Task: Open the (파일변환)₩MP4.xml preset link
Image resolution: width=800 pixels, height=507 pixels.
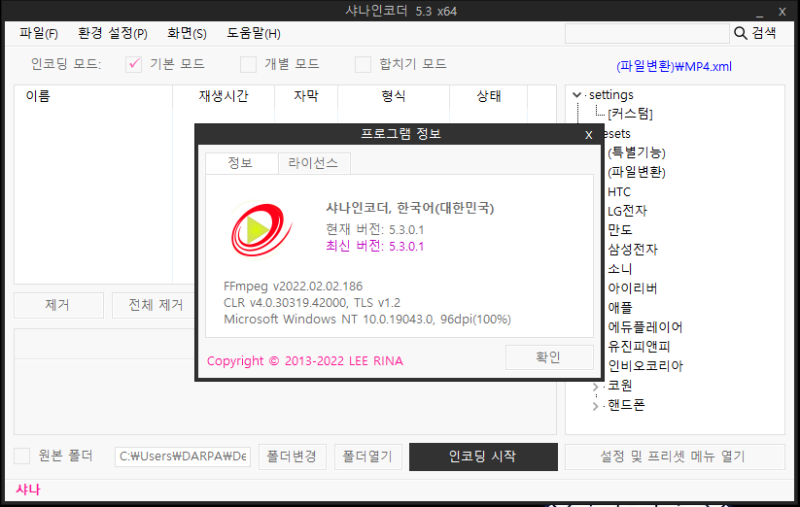Action: click(673, 66)
